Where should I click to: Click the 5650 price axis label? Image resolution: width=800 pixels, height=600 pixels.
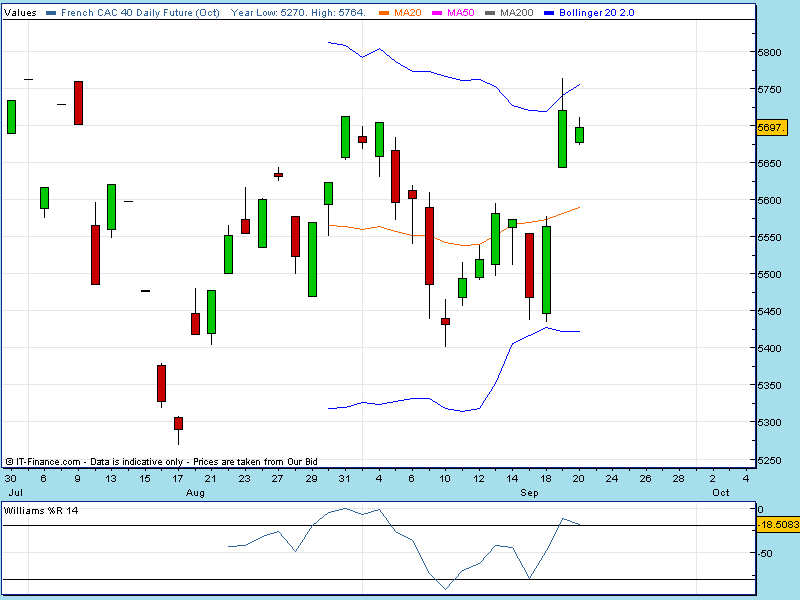click(x=769, y=164)
